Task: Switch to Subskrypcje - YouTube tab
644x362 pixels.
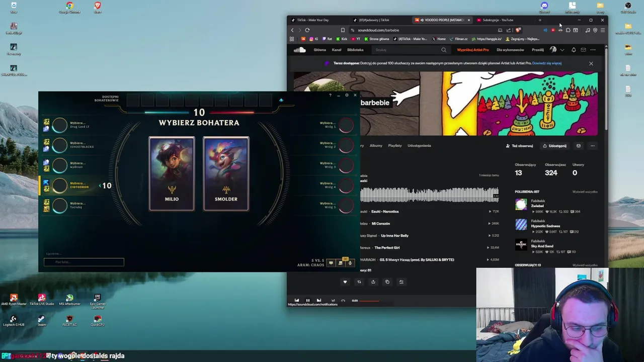Action: pos(503,20)
